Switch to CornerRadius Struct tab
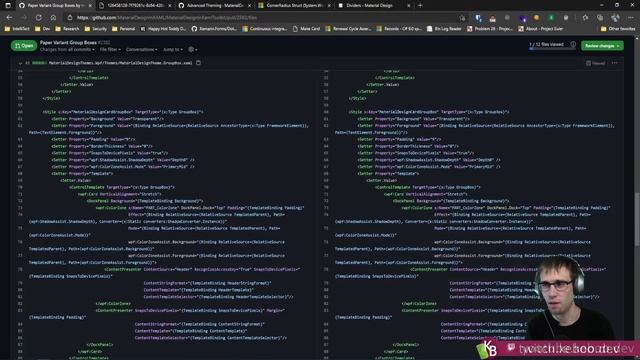Image resolution: width=640 pixels, height=360 pixels. (x=295, y=6)
